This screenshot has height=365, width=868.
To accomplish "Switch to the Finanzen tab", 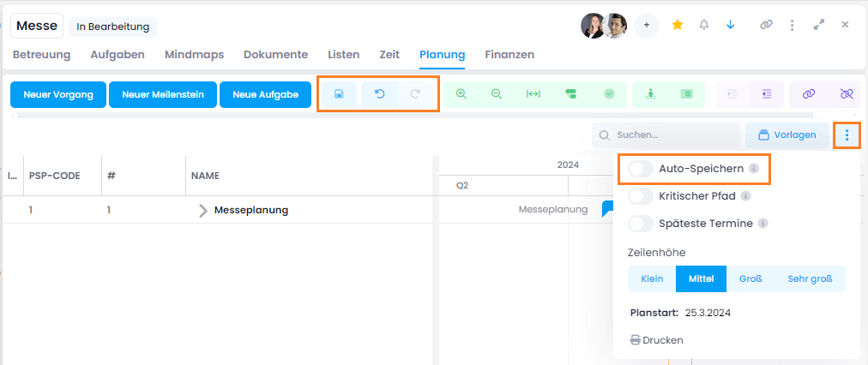I will pos(509,55).
